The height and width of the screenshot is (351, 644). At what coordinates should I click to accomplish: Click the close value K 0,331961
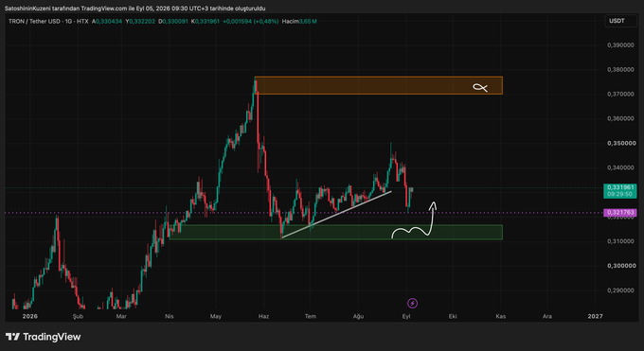point(206,22)
